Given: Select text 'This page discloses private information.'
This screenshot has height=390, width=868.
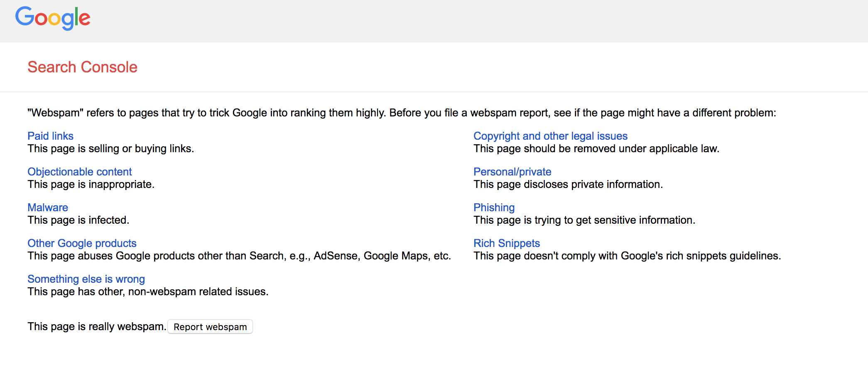Looking at the screenshot, I should (x=568, y=184).
